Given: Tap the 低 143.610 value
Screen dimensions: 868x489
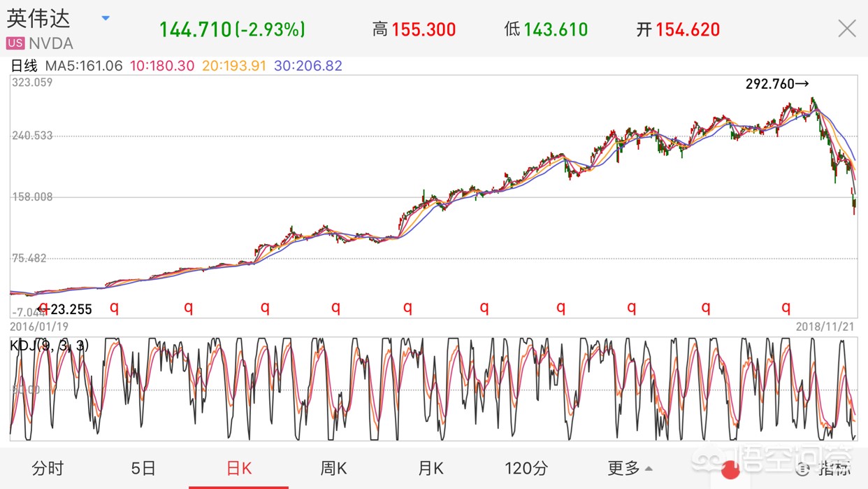Looking at the screenshot, I should click(546, 29).
